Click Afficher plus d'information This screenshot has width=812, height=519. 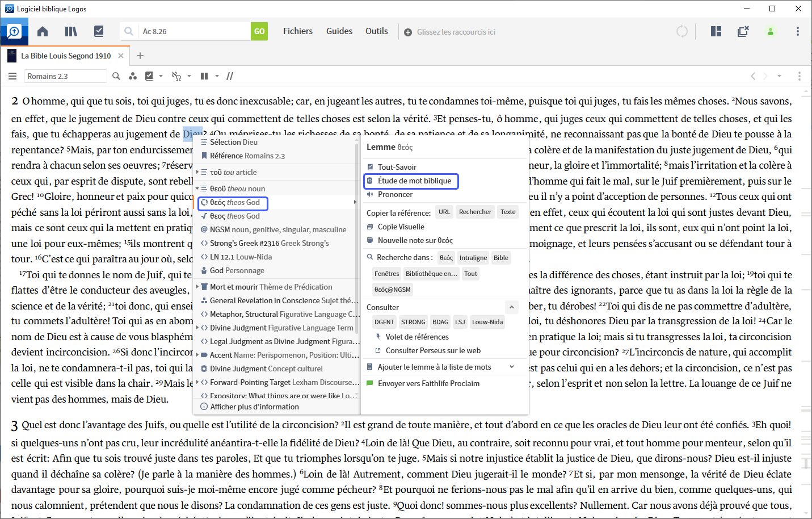point(254,407)
